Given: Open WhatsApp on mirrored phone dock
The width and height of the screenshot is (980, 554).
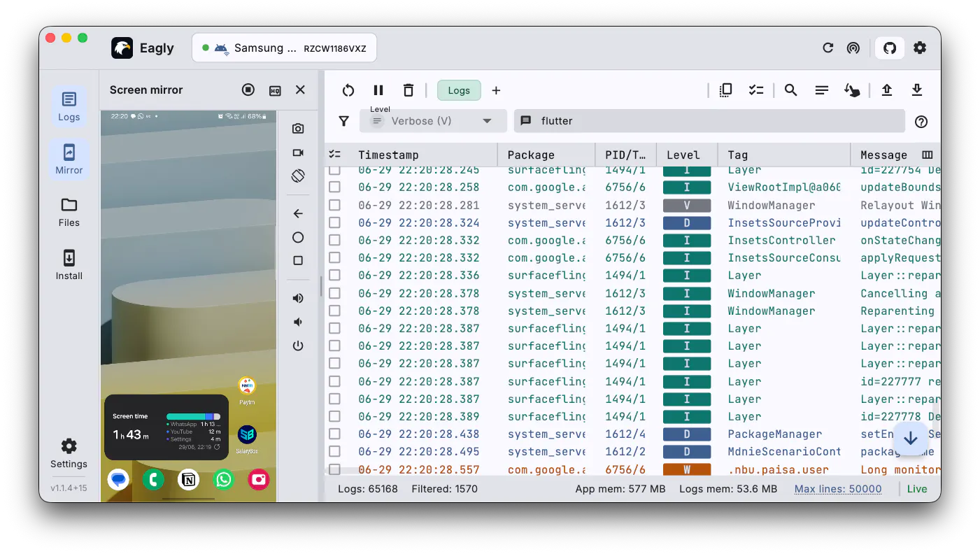Looking at the screenshot, I should (x=223, y=479).
